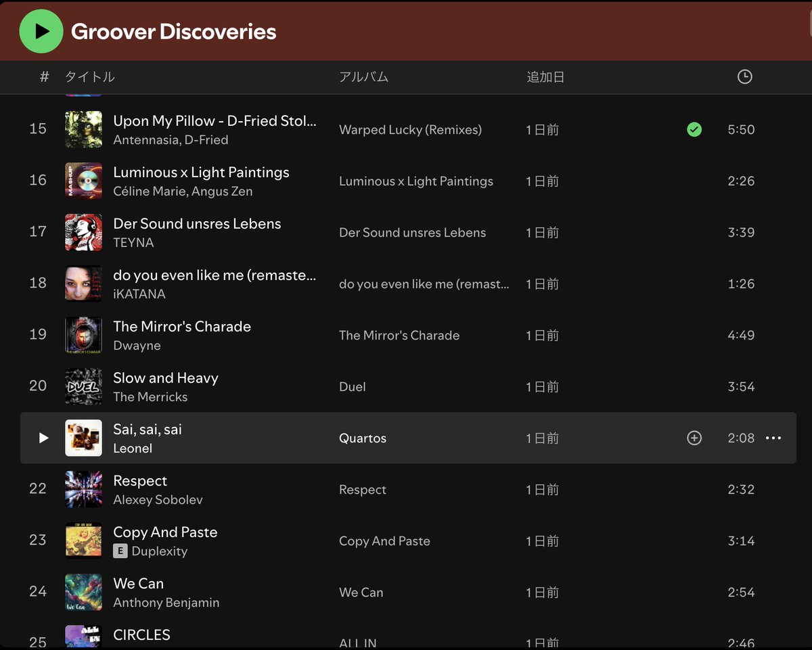Go to the Respect album
812x650 pixels.
363,490
